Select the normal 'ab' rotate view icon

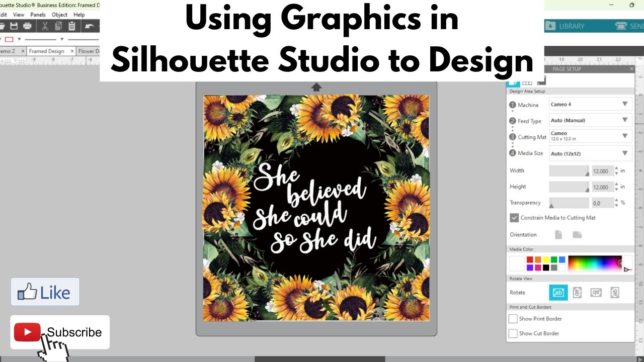(558, 292)
